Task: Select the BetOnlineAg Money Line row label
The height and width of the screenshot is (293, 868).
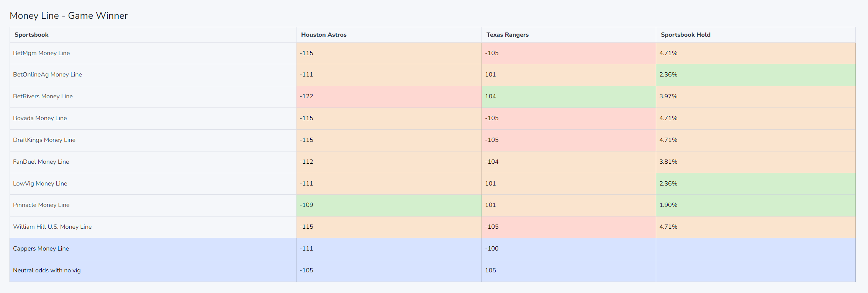Action: tap(47, 75)
